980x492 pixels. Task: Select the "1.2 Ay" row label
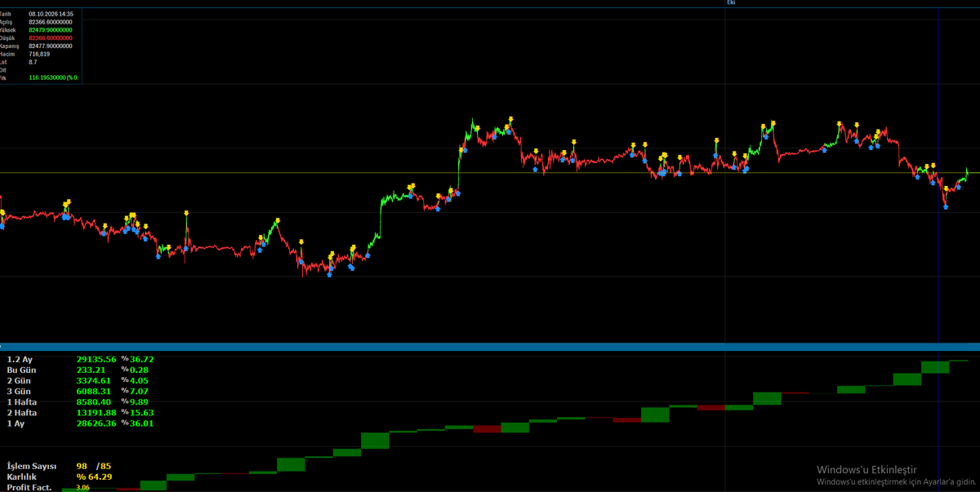(x=20, y=359)
